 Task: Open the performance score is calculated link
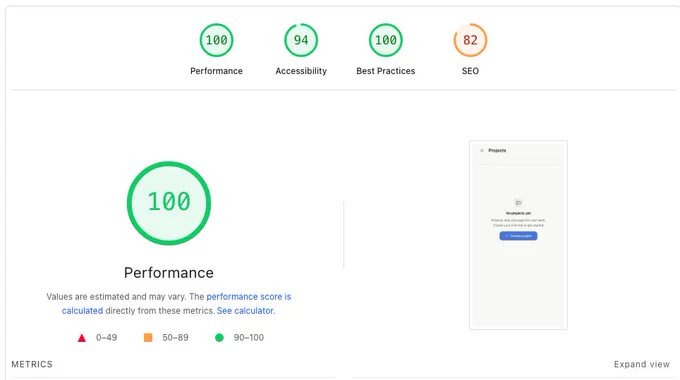(248, 297)
